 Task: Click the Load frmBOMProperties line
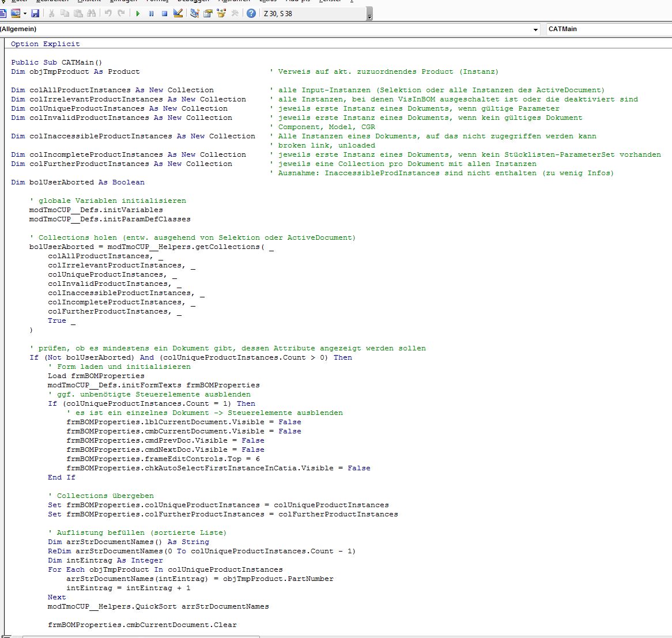[x=96, y=376]
